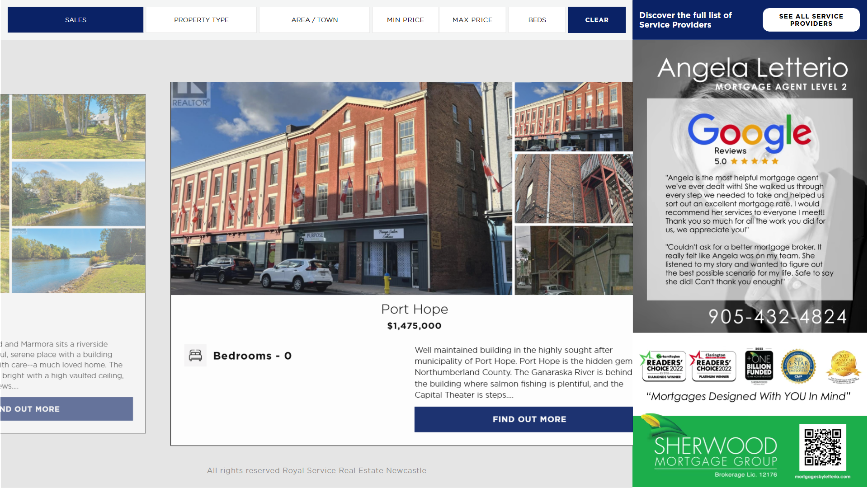Click the main Port Hope building photo
The height and width of the screenshot is (488, 868).
tap(341, 188)
